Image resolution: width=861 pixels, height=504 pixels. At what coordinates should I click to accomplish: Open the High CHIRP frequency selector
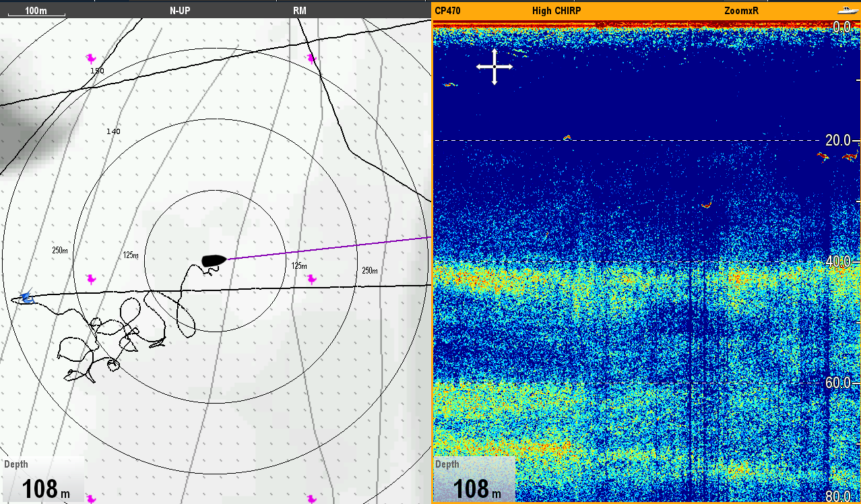[556, 11]
